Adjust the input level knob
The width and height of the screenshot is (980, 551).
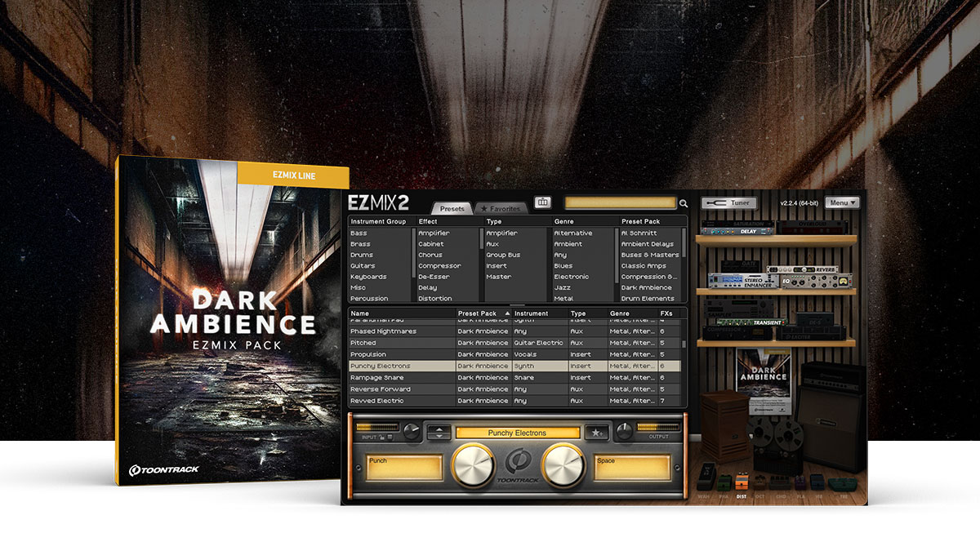click(411, 432)
